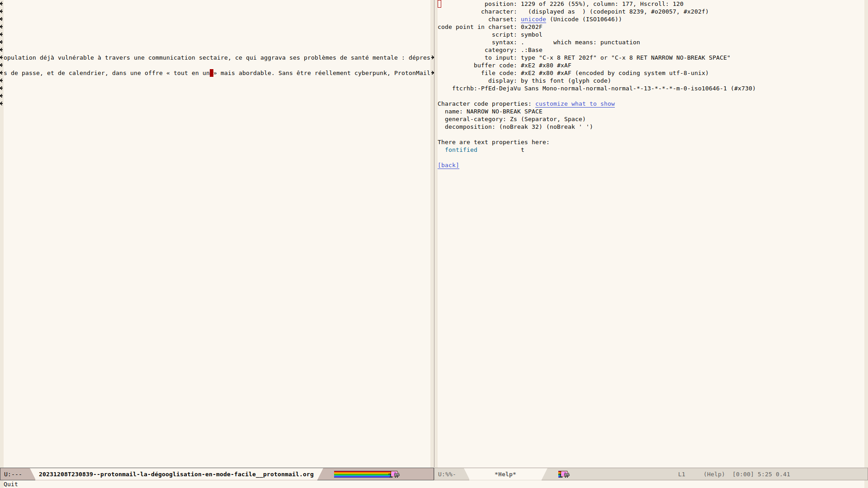The height and width of the screenshot is (488, 868).
Task: Click the (Help) major mode indicator
Action: click(x=714, y=474)
